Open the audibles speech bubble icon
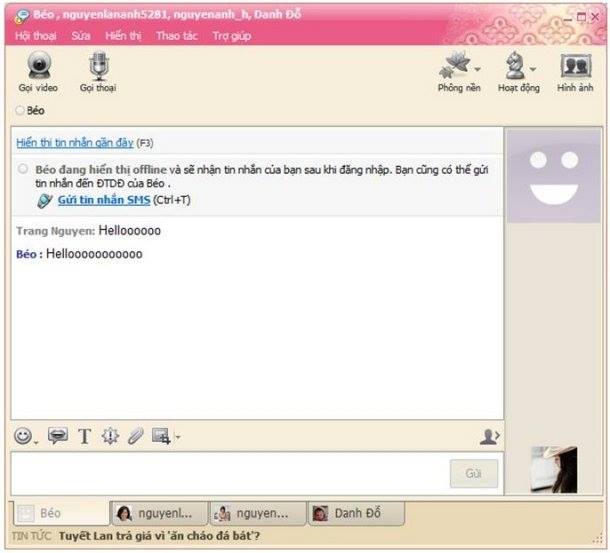 click(58, 436)
